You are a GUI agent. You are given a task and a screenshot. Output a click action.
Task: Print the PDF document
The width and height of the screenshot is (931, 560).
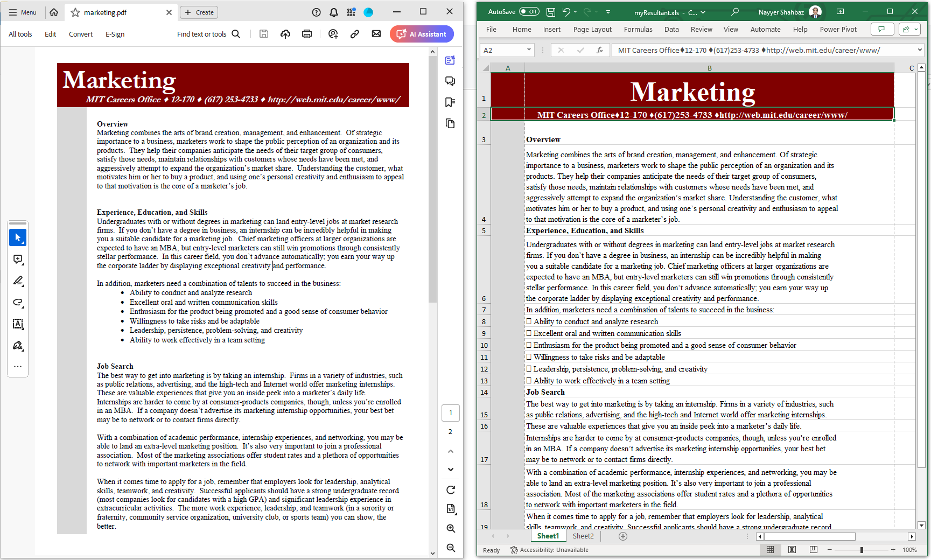307,34
